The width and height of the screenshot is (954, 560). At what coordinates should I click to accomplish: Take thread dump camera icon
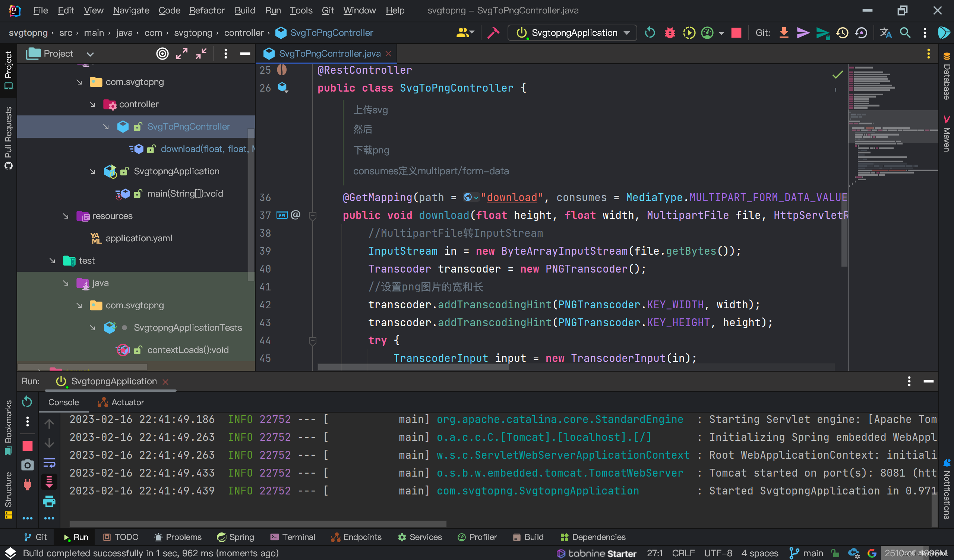point(27,465)
